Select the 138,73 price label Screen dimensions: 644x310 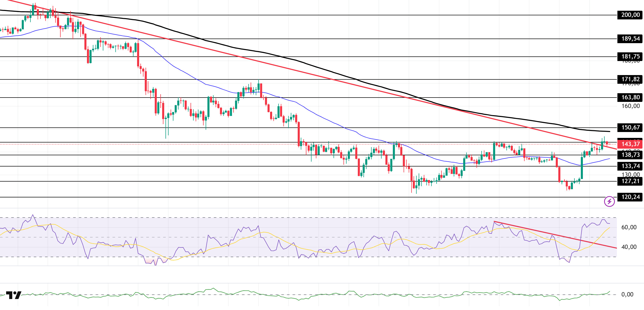point(630,155)
